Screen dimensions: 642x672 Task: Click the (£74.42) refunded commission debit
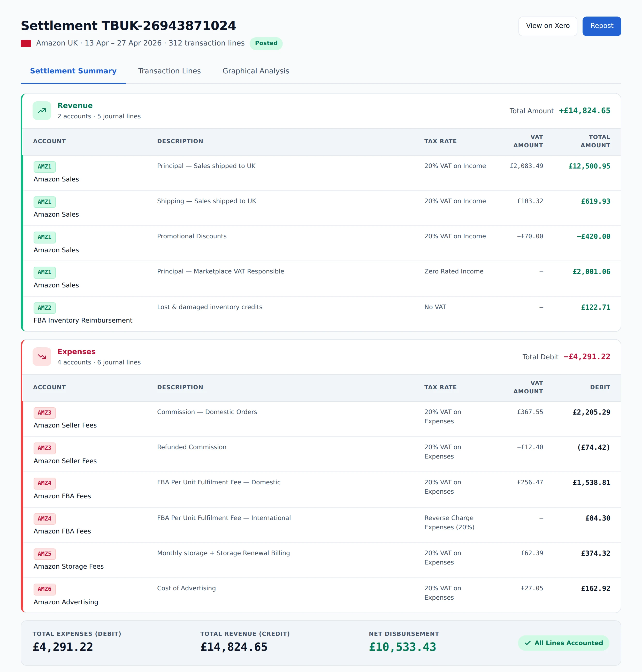[x=593, y=448]
